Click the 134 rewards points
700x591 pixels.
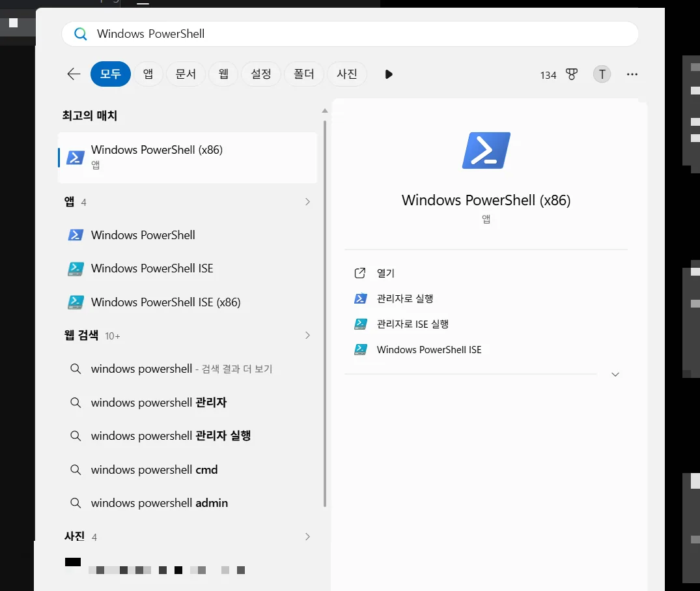click(x=548, y=75)
